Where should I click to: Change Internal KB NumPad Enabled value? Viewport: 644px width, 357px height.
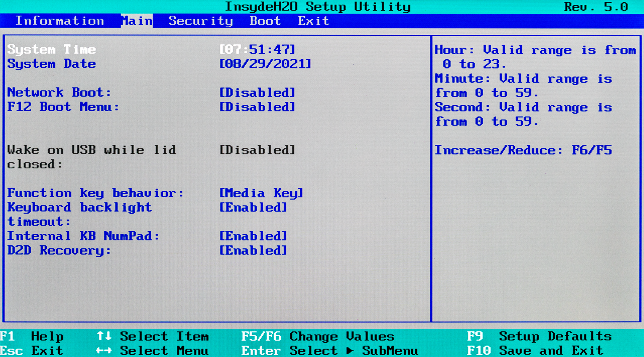coord(253,236)
